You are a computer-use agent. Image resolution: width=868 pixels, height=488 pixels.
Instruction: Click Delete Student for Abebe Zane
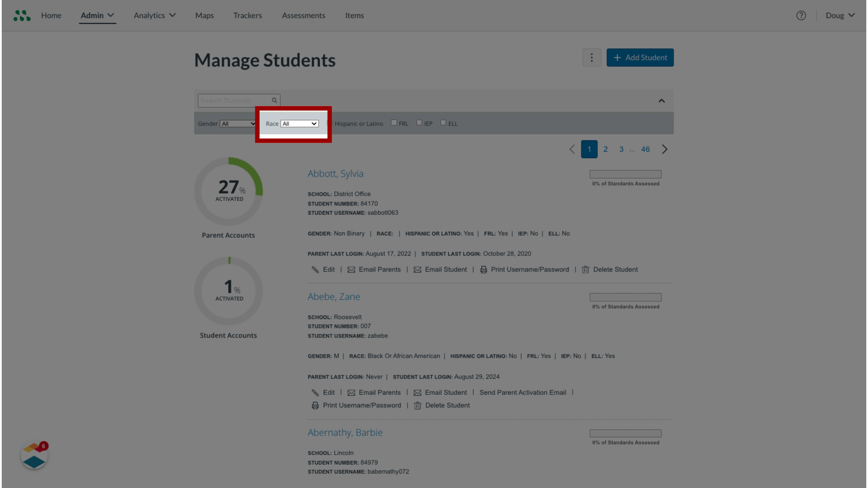448,405
